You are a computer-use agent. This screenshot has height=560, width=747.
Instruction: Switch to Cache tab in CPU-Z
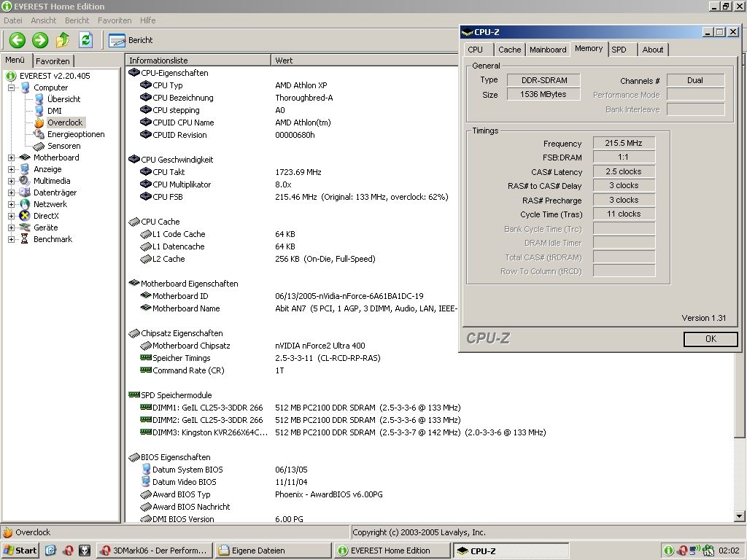(510, 50)
